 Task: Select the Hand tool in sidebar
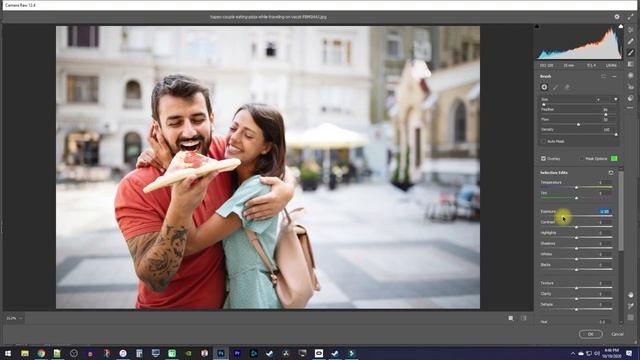point(631,295)
